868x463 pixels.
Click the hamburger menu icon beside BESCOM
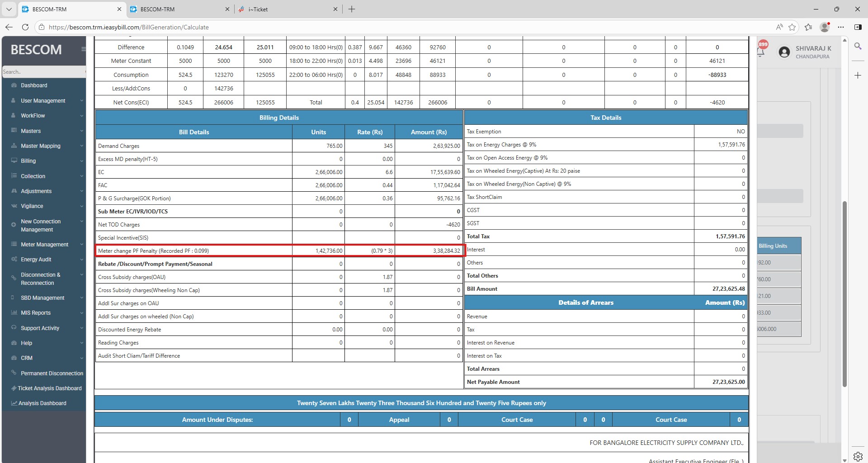83,49
